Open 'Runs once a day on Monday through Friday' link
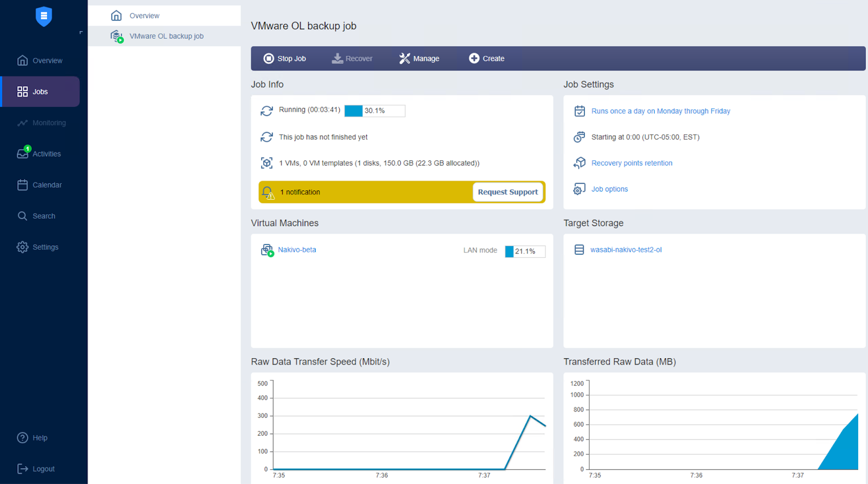The width and height of the screenshot is (868, 484). [661, 111]
